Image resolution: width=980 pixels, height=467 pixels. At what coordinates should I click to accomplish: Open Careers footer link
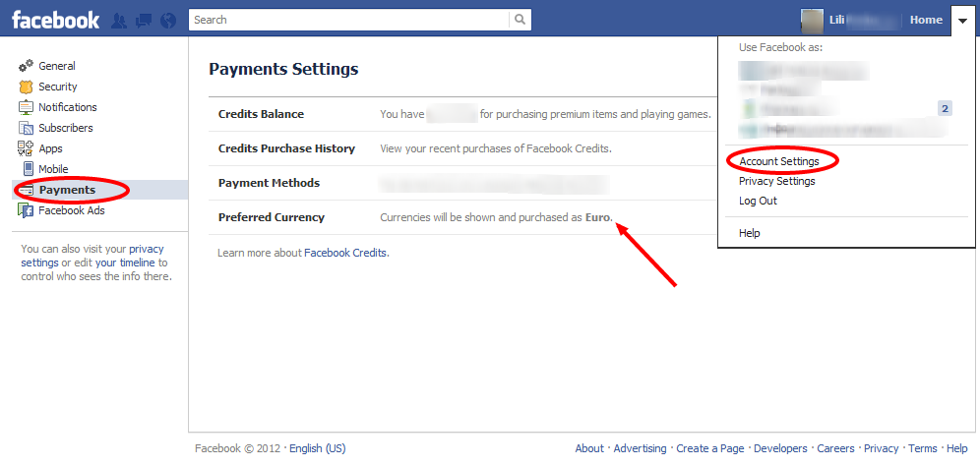[835, 448]
